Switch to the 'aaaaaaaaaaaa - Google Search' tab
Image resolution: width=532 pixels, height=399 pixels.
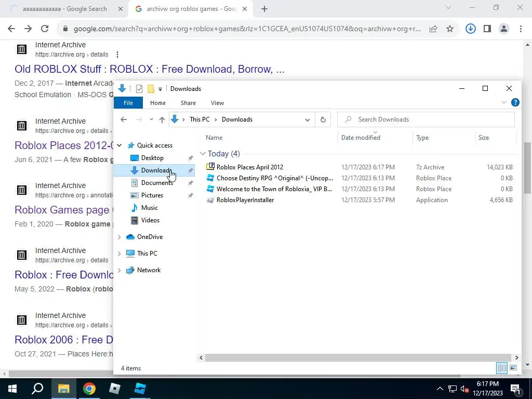(x=64, y=9)
